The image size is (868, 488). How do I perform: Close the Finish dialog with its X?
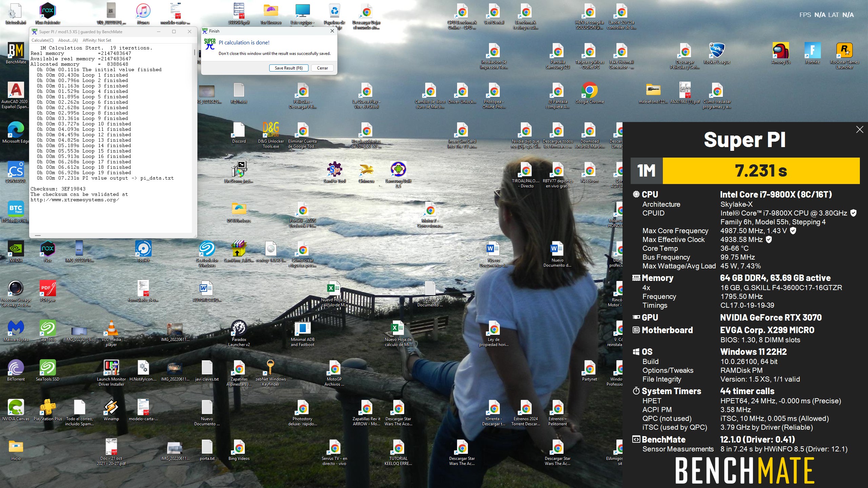[332, 31]
